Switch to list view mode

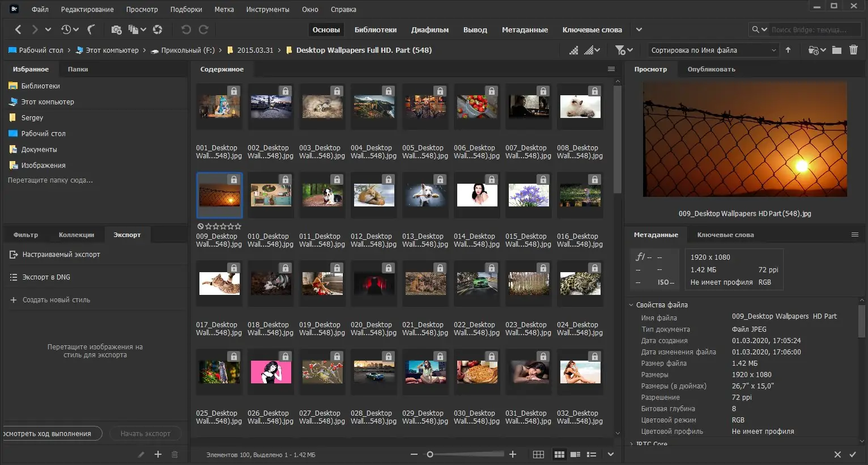point(592,454)
